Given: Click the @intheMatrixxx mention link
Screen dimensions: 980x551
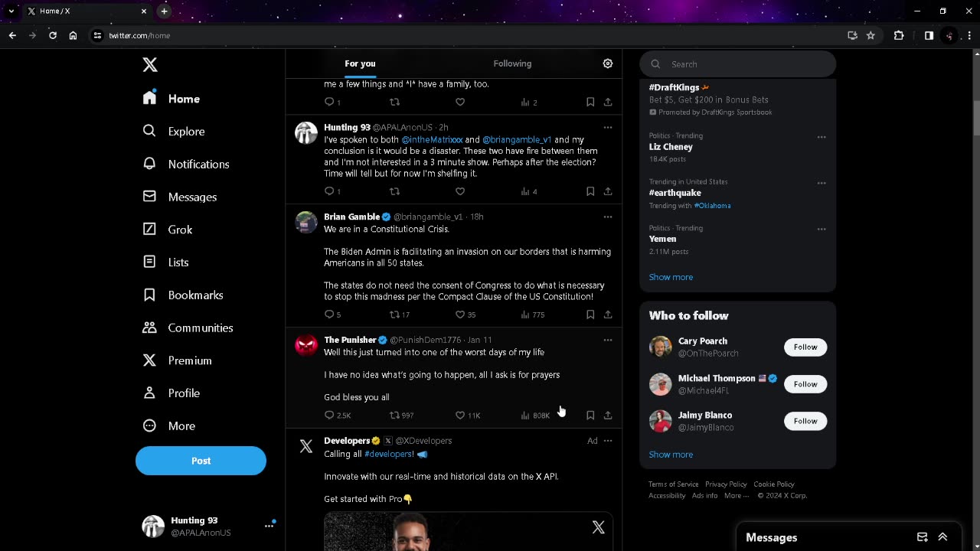Looking at the screenshot, I should (432, 140).
